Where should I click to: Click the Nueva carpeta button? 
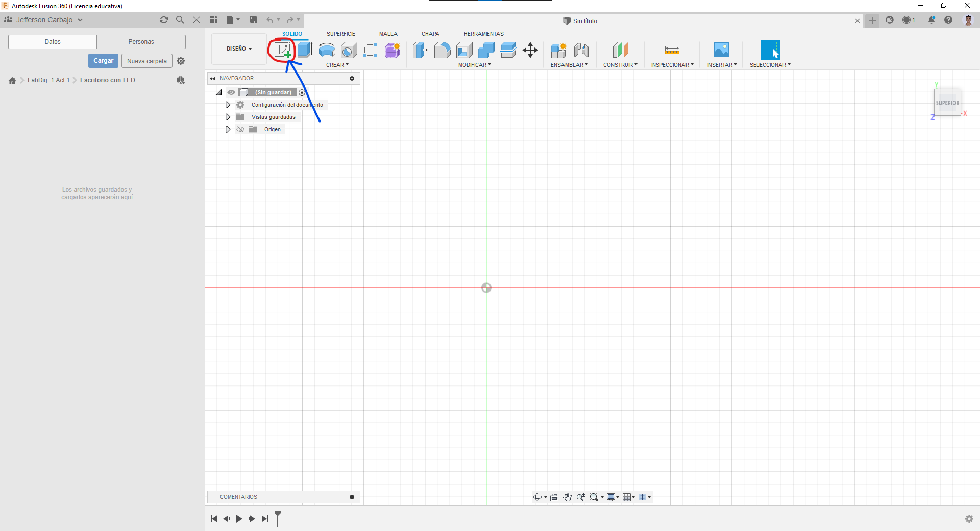tap(147, 60)
